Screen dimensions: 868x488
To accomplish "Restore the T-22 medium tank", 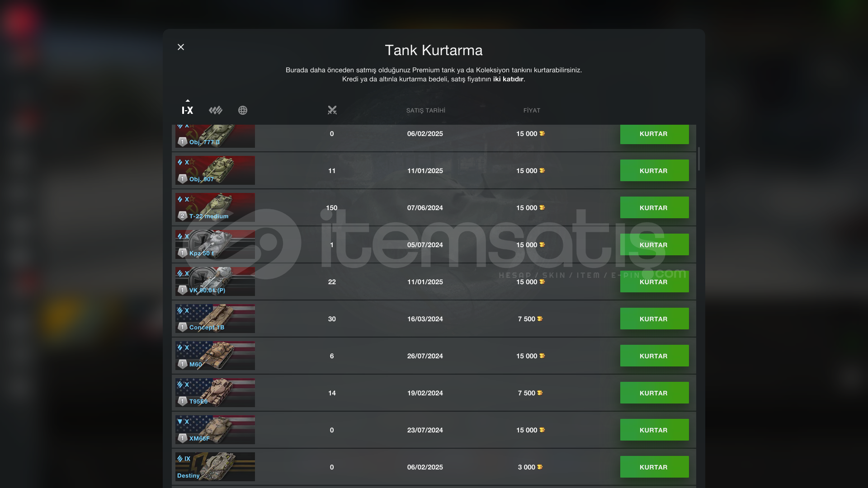I will [x=654, y=208].
